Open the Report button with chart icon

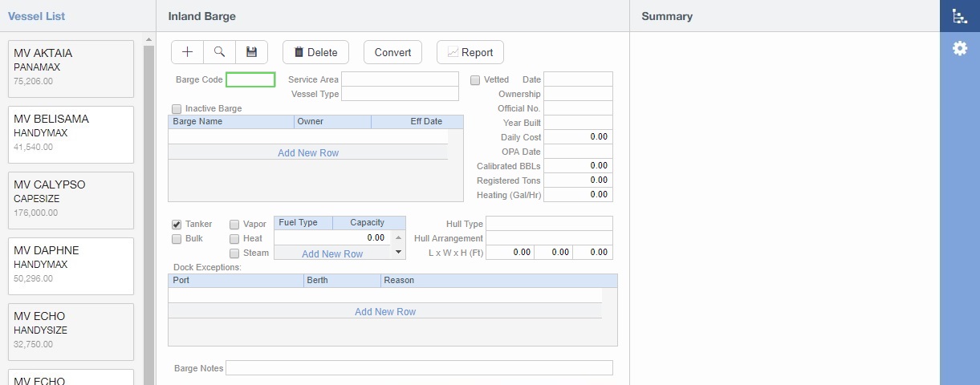470,52
